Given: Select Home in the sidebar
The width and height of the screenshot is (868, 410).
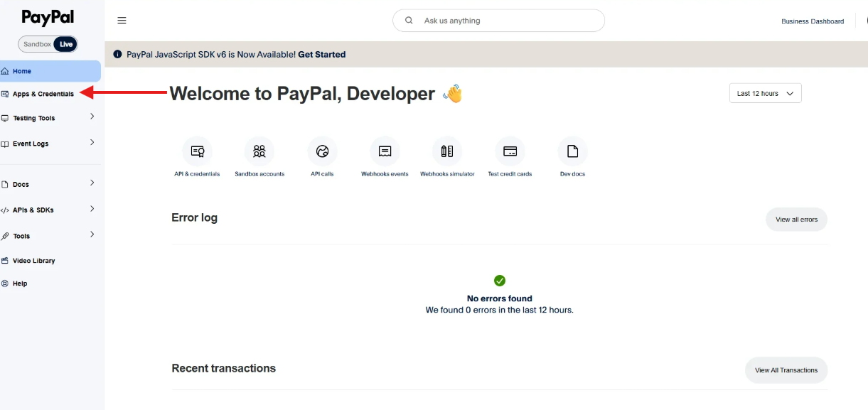Looking at the screenshot, I should (50, 71).
